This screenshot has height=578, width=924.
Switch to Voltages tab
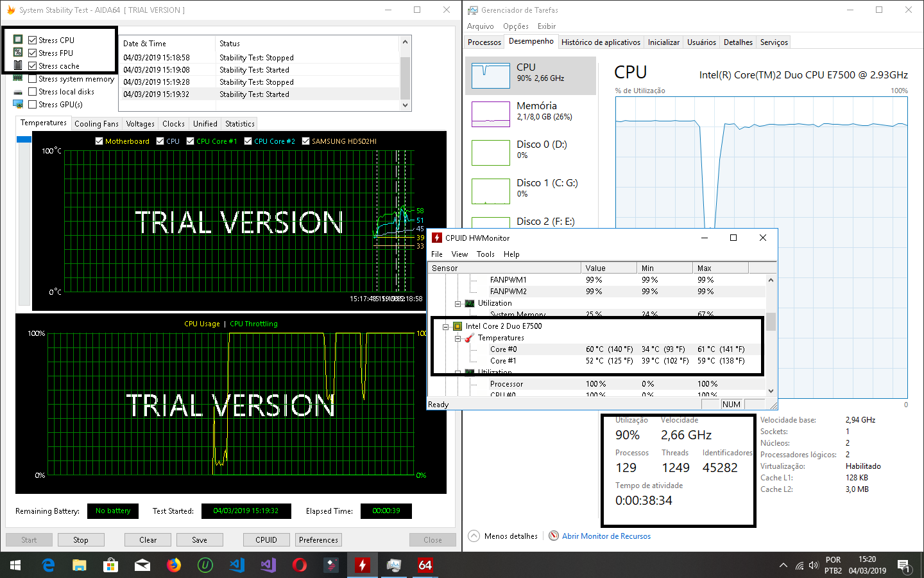click(140, 124)
